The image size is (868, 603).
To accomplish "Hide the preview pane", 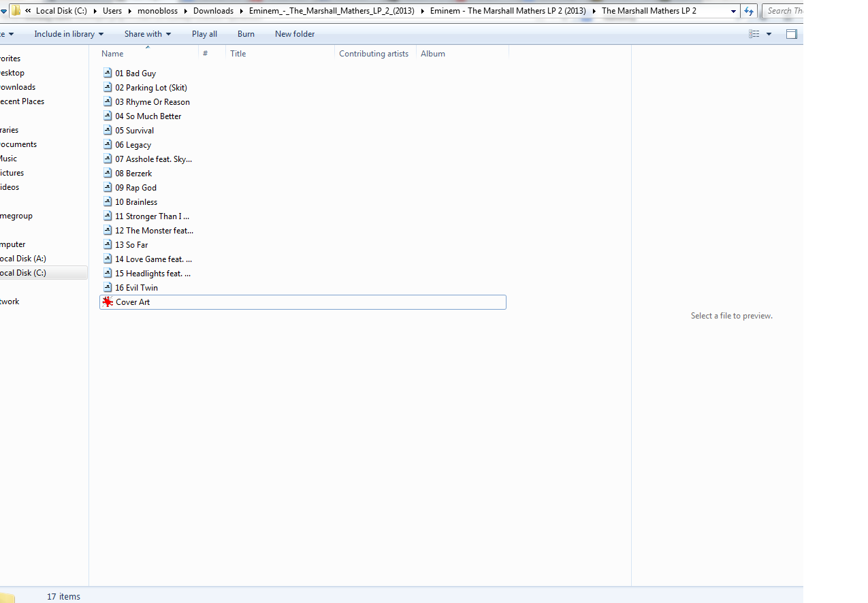I will pos(792,34).
